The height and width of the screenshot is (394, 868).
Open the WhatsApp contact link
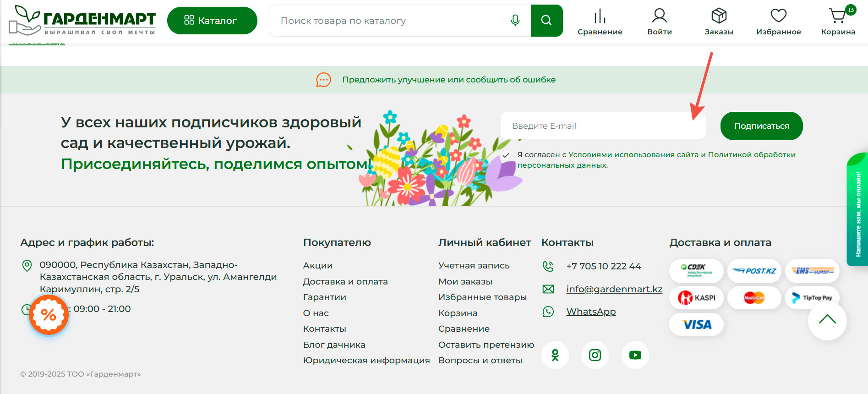click(591, 312)
